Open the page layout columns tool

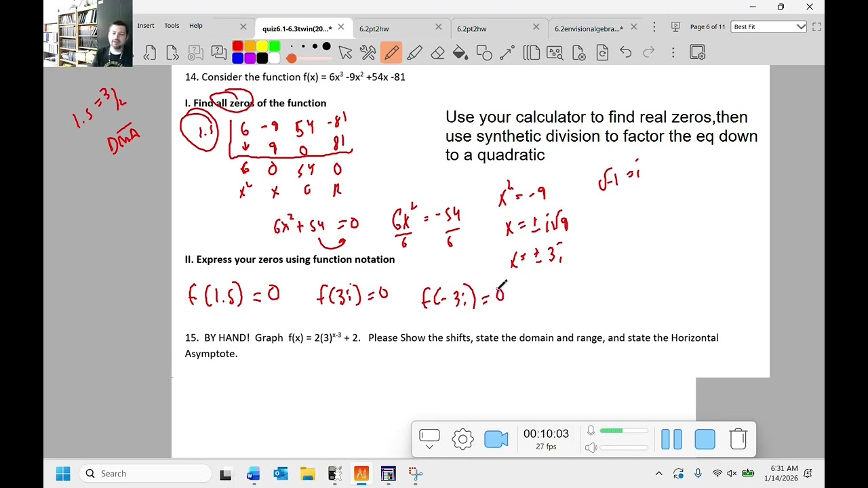(531, 53)
